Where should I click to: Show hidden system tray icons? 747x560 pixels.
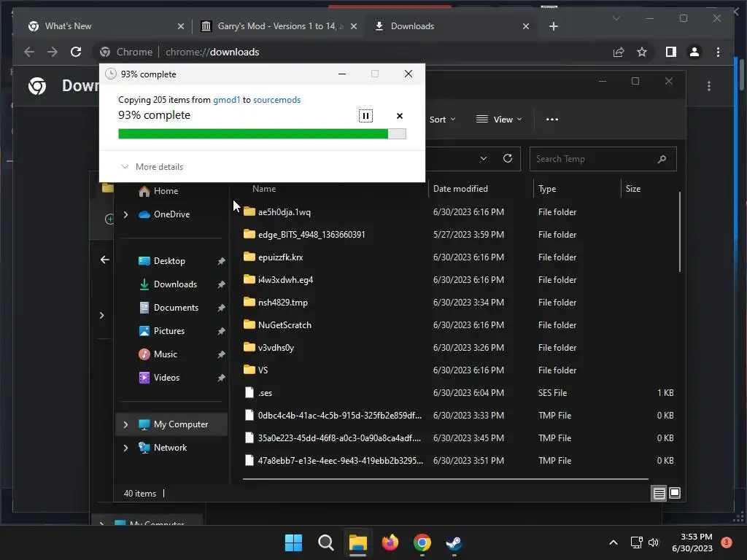[x=614, y=542]
